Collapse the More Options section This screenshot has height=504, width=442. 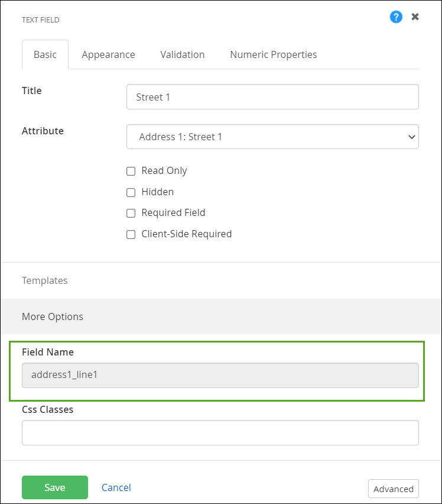(53, 316)
